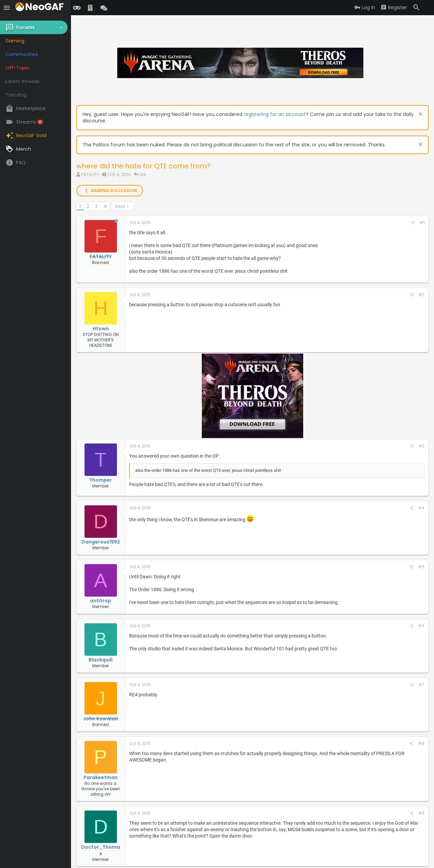The image size is (434, 868).
Task: Click the search magnifier icon
Action: click(416, 7)
